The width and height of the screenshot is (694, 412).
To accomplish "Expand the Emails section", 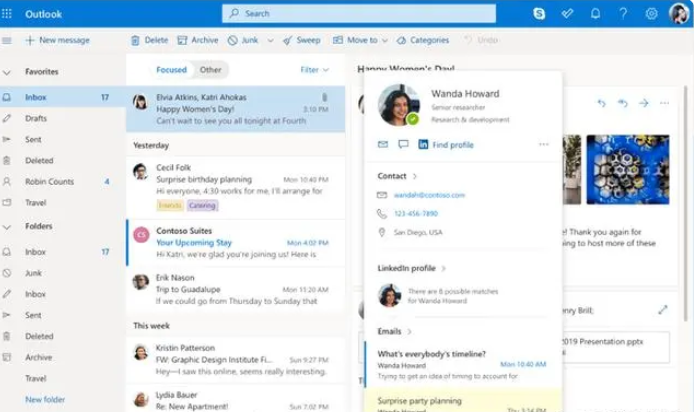I will [394, 331].
